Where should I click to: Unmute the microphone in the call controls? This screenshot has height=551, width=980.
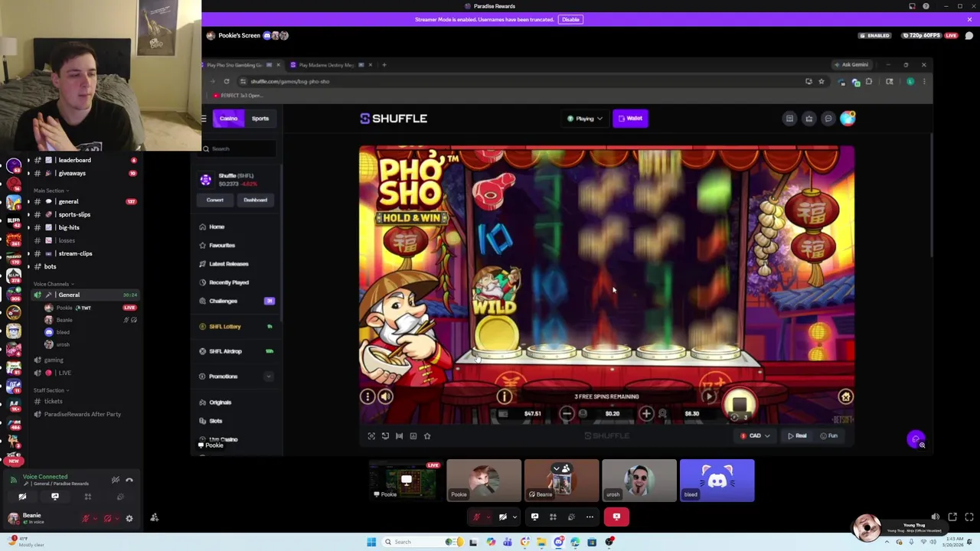pos(476,517)
